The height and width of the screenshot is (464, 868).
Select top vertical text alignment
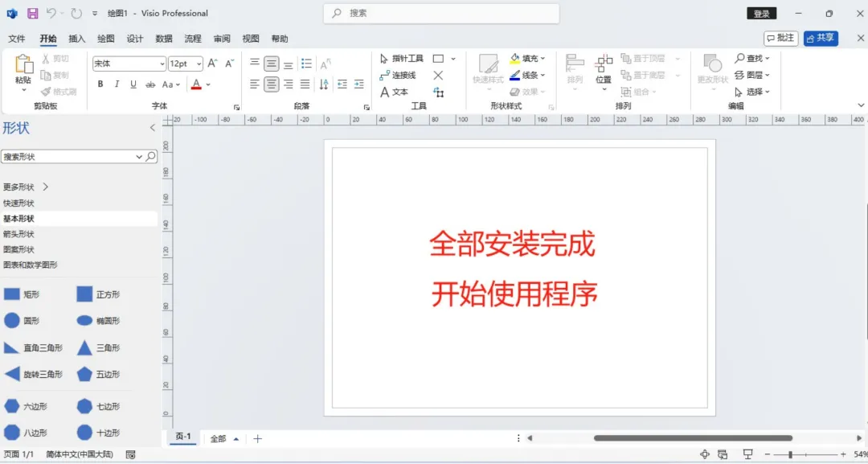(255, 63)
